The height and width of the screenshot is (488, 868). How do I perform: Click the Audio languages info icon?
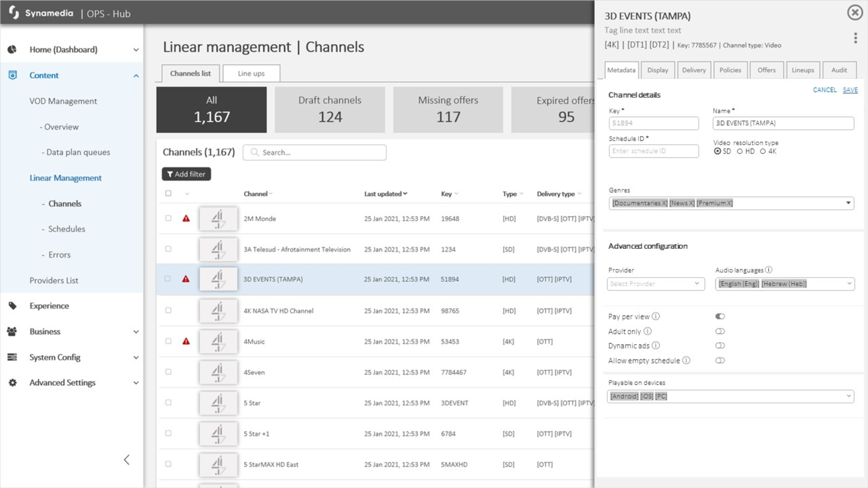tap(768, 270)
